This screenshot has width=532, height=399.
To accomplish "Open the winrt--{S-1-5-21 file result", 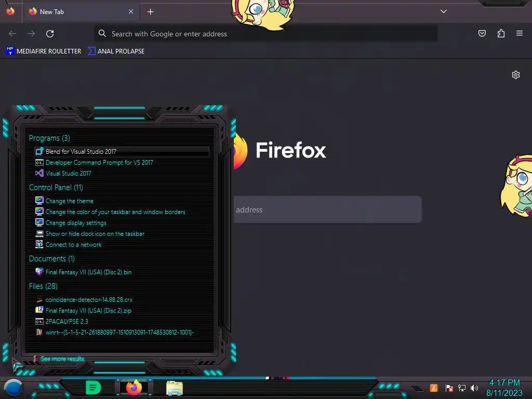I will tap(119, 332).
